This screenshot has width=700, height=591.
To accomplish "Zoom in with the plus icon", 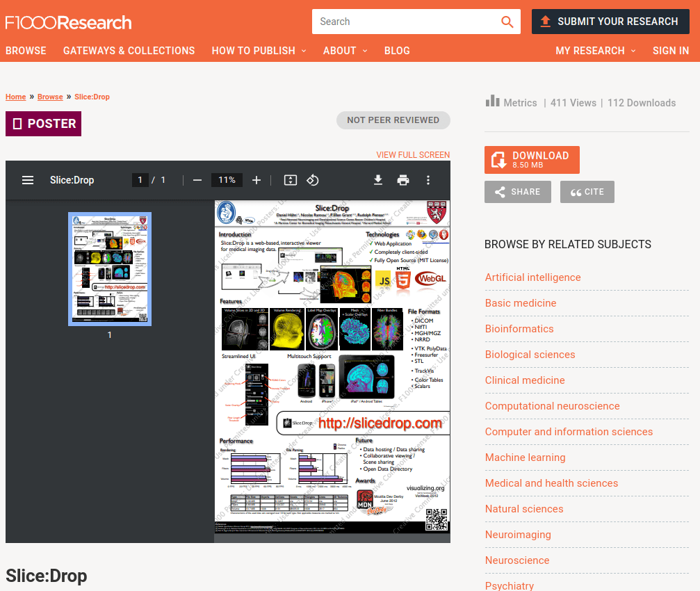I will (257, 180).
